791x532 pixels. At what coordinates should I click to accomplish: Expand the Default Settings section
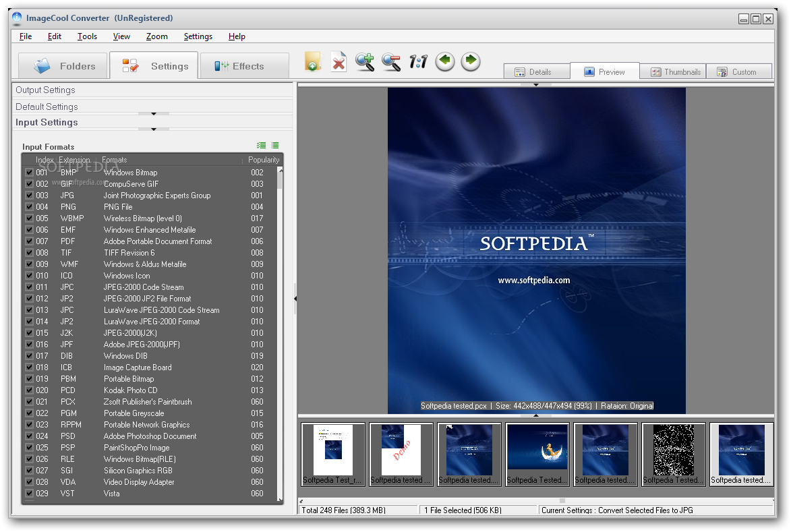pos(152,107)
